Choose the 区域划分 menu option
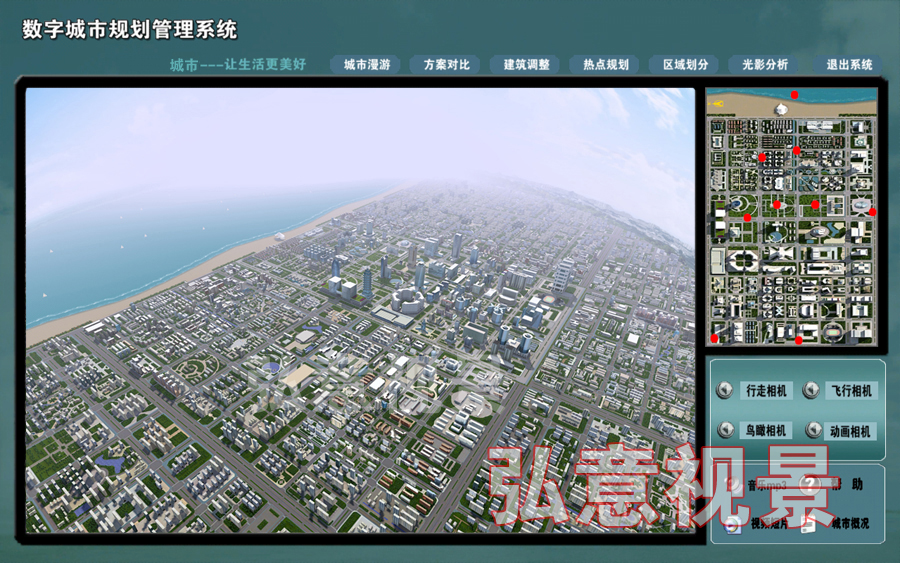This screenshot has height=563, width=900. point(686,65)
